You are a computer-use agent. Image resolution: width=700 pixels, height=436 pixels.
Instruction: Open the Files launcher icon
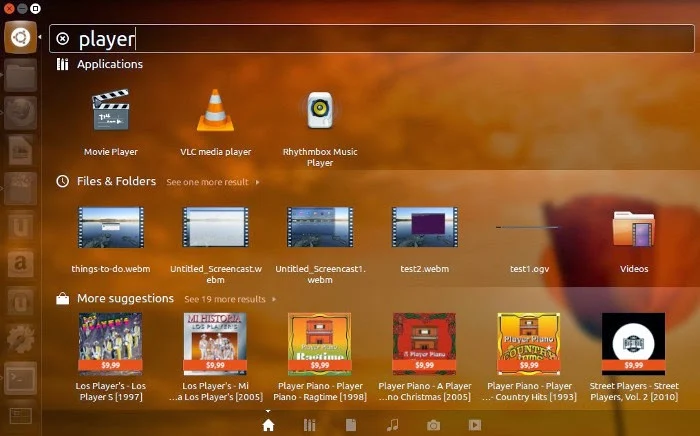tap(21, 76)
